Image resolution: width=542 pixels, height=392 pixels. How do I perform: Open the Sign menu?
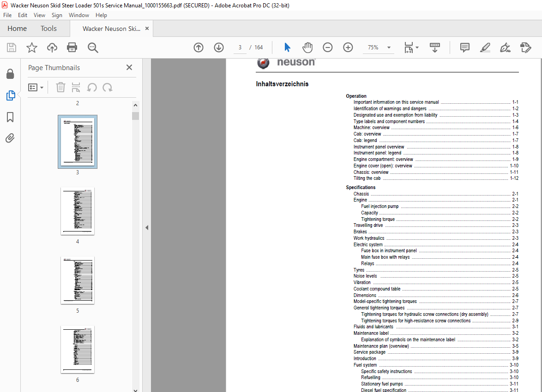(x=57, y=15)
